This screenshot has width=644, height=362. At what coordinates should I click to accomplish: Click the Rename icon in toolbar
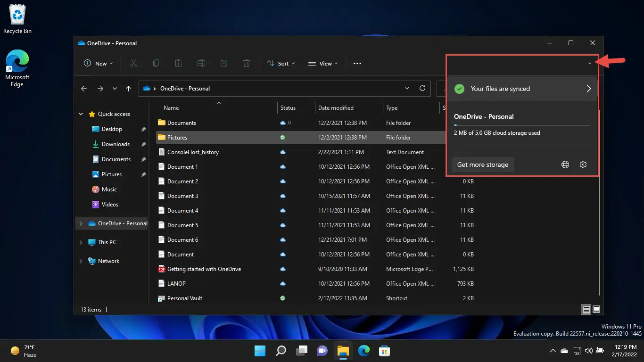tap(201, 63)
